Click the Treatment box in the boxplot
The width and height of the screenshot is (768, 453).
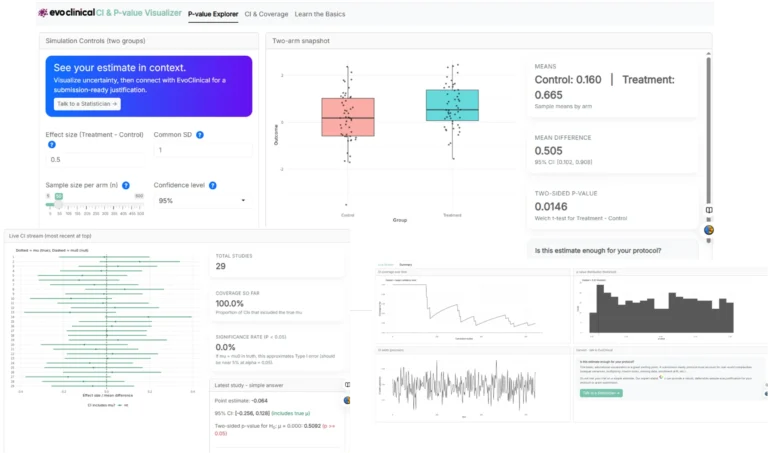tap(452, 105)
